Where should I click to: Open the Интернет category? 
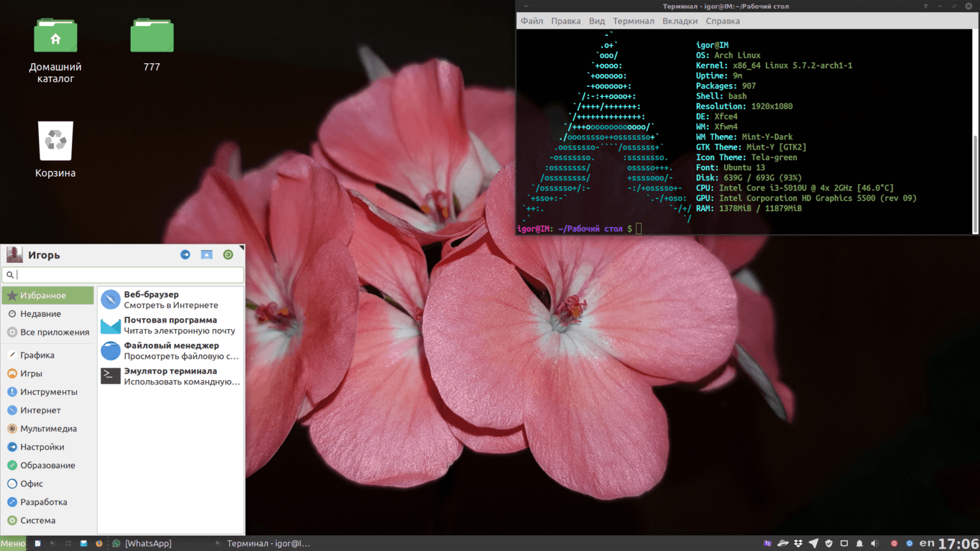pos(48,411)
